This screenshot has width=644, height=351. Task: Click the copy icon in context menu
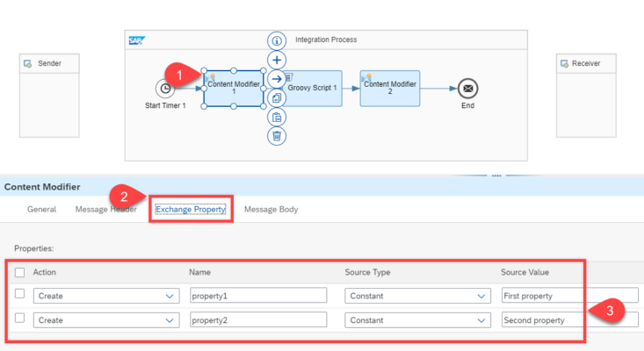pyautogui.click(x=277, y=98)
